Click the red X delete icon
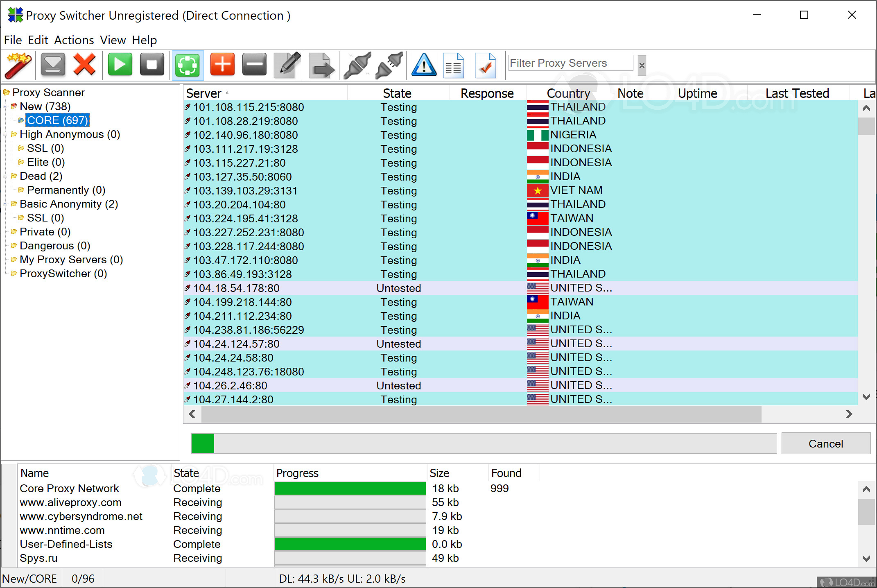 pos(85,65)
